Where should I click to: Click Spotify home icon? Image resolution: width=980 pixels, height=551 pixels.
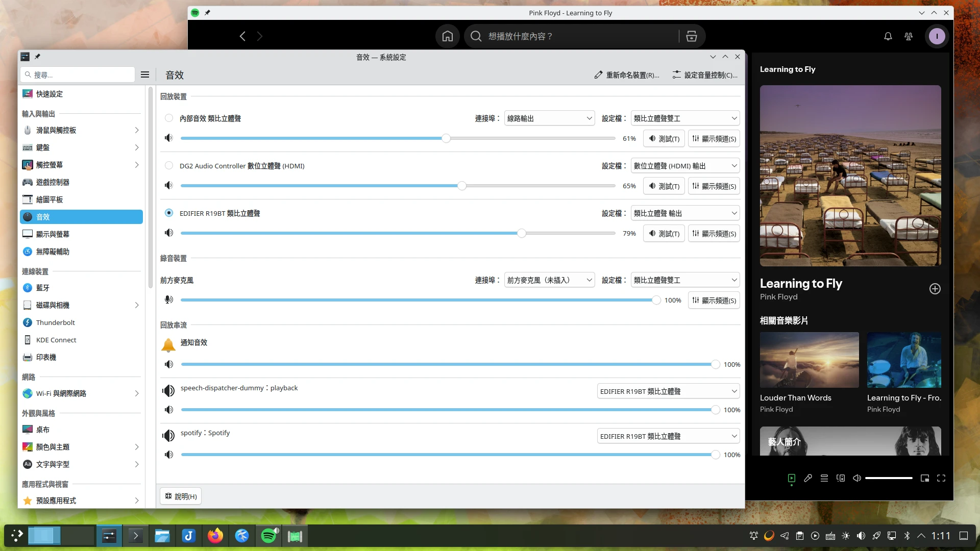[447, 36]
